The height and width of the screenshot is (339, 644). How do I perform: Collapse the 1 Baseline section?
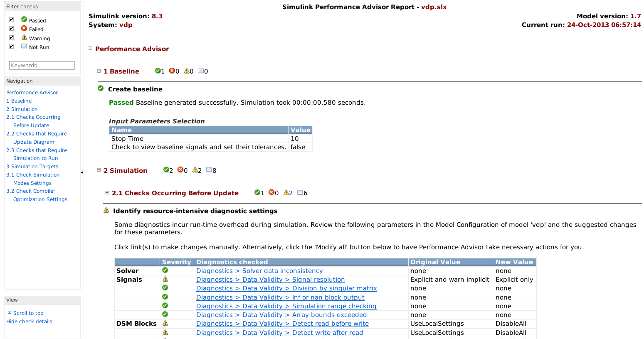[99, 71]
